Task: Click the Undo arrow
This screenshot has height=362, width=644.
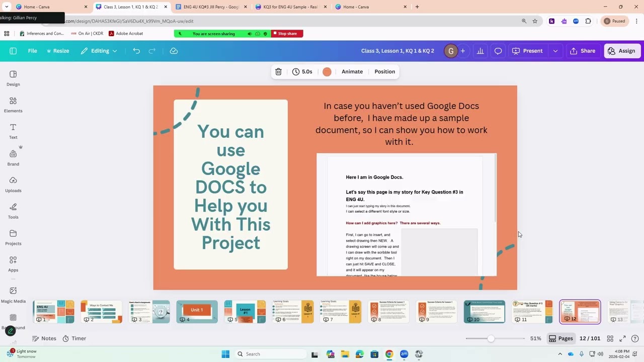Action: click(x=136, y=51)
